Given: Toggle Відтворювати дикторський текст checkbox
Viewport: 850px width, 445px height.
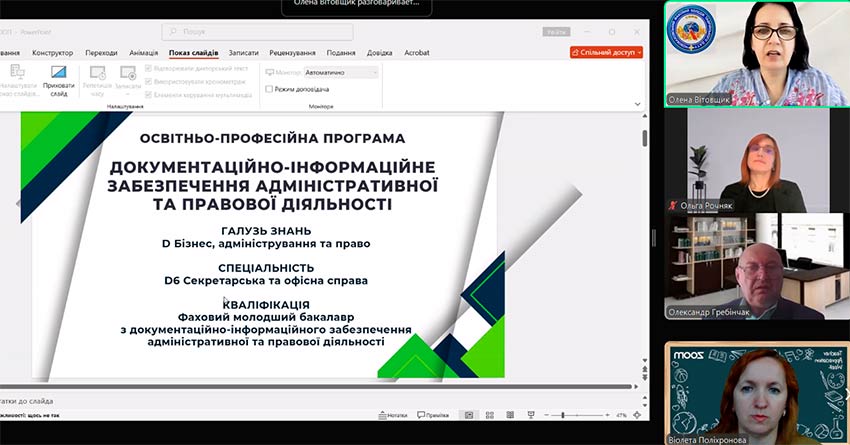Looking at the screenshot, I should click(149, 68).
